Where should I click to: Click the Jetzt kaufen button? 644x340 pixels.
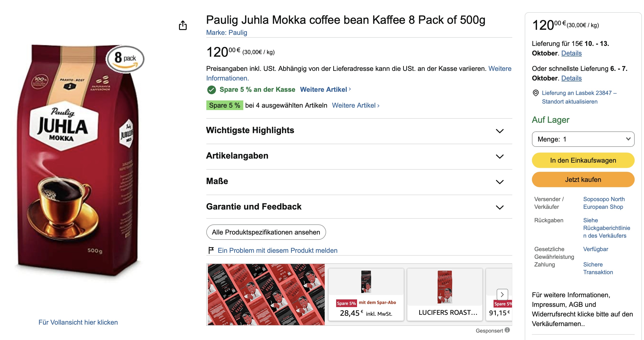(x=583, y=179)
